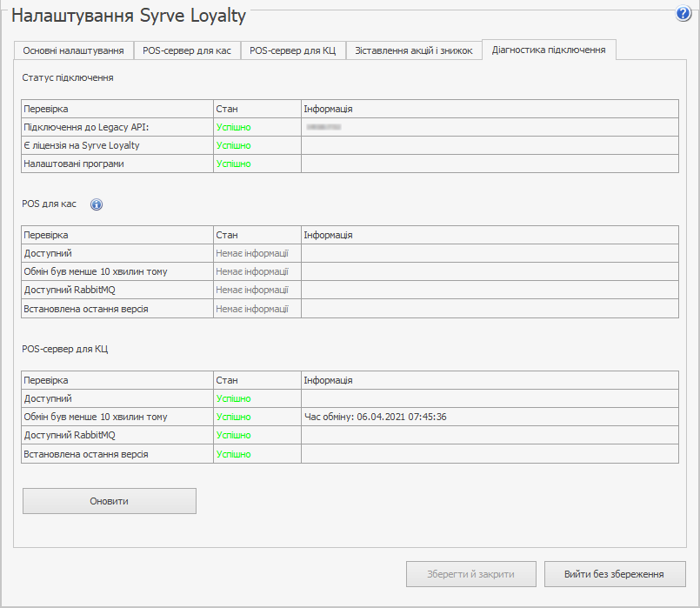Open the help question mark icon
The width and height of the screenshot is (700, 608).
click(683, 14)
